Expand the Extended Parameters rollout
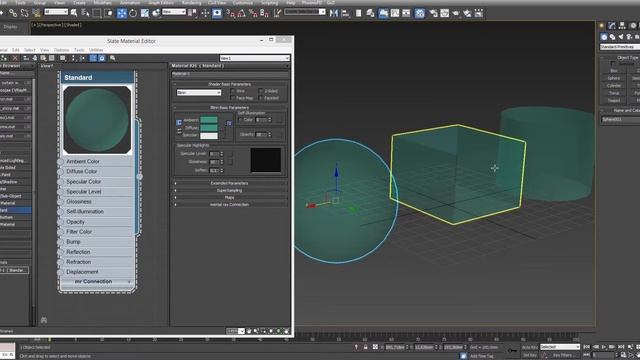Viewport: 640px width, 360px height. coord(229,183)
